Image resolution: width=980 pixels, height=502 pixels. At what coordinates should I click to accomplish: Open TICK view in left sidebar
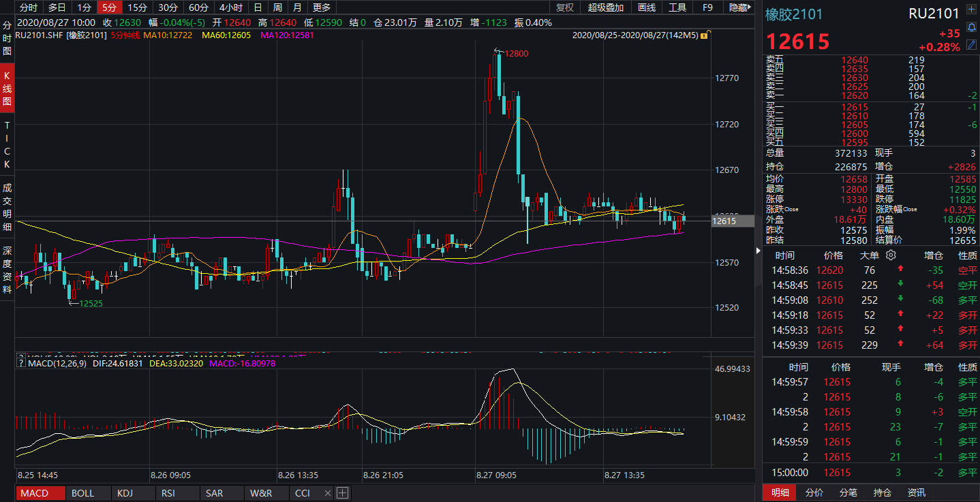click(x=7, y=146)
